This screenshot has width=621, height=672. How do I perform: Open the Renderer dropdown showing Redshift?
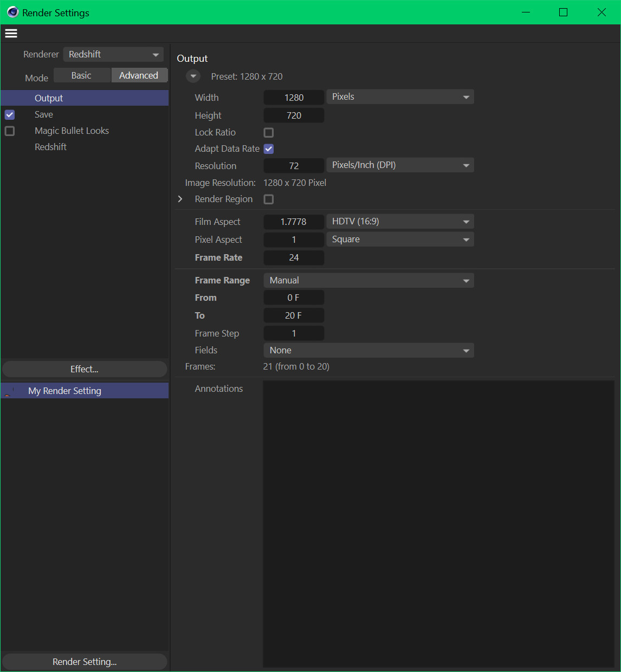click(113, 54)
